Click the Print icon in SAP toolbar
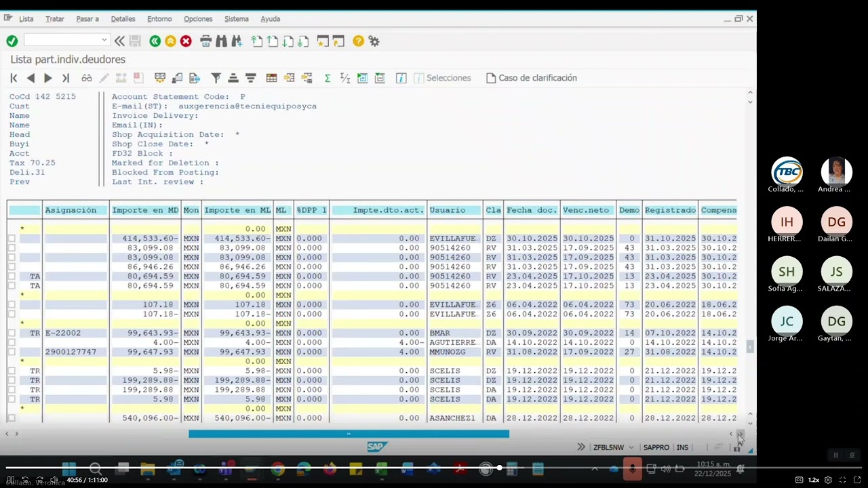The height and width of the screenshot is (488, 868). [205, 41]
